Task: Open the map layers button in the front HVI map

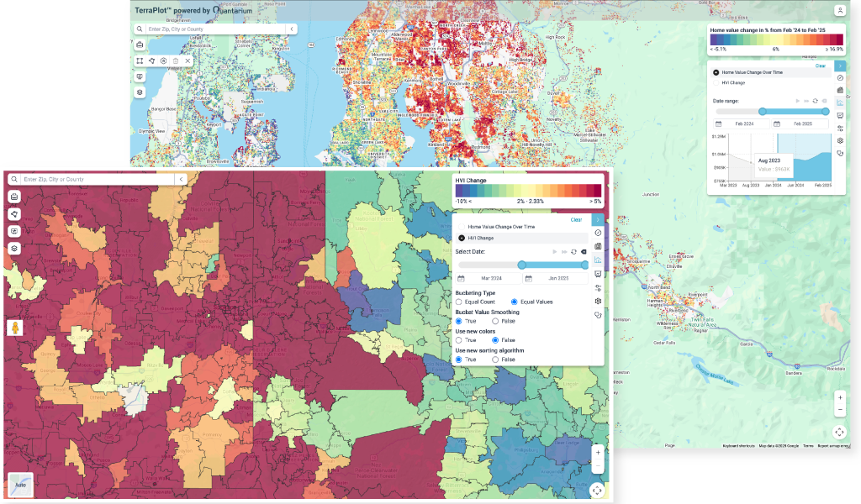Action: pos(14,249)
